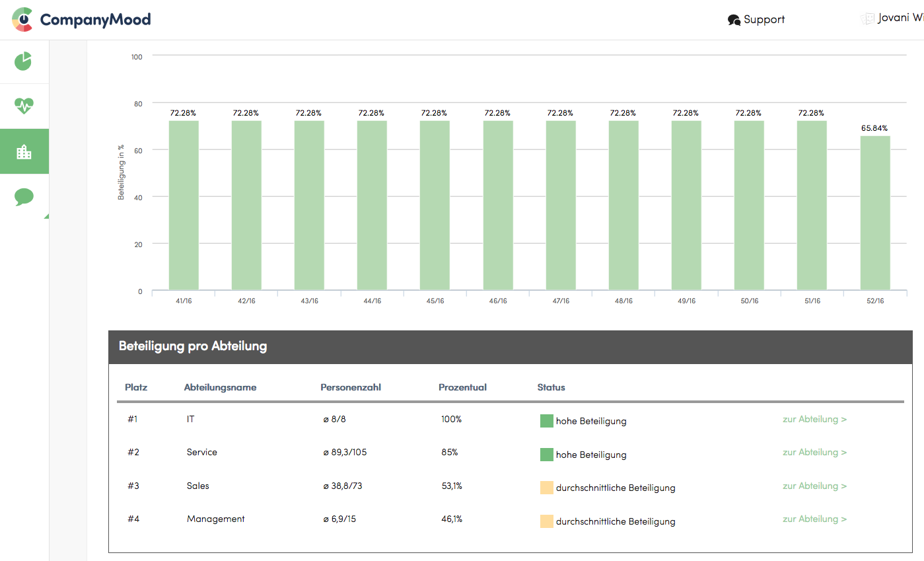
Task: Click the 100% participation value
Action: [451, 419]
